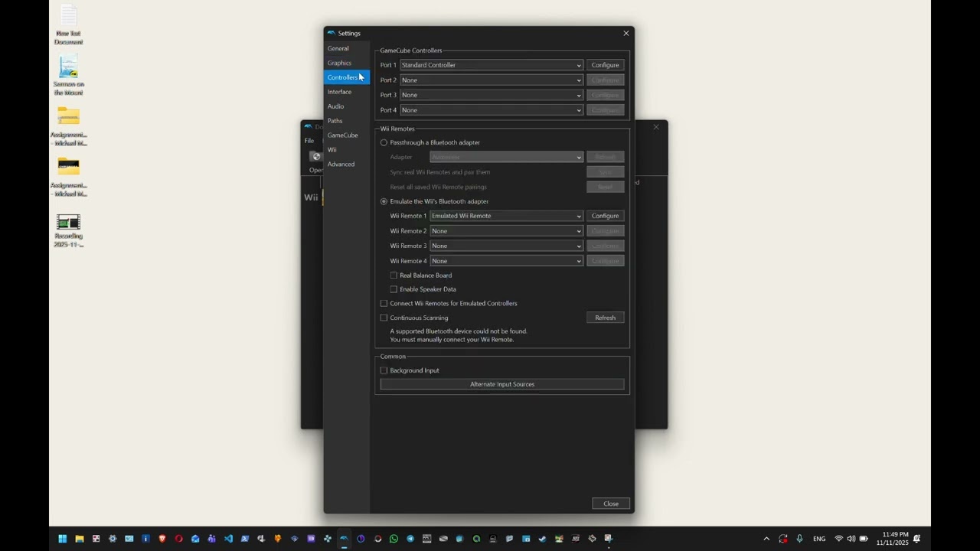Screen dimensions: 980x551
Task: Open Telegram from the taskbar
Action: click(410, 539)
